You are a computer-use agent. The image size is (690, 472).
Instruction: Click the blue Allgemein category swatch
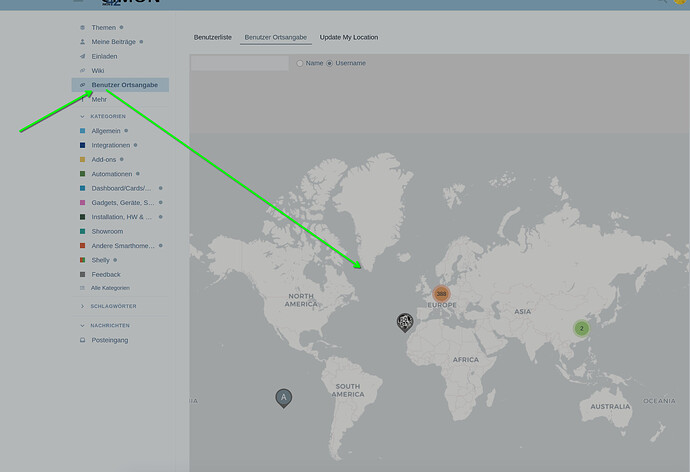[x=82, y=131]
